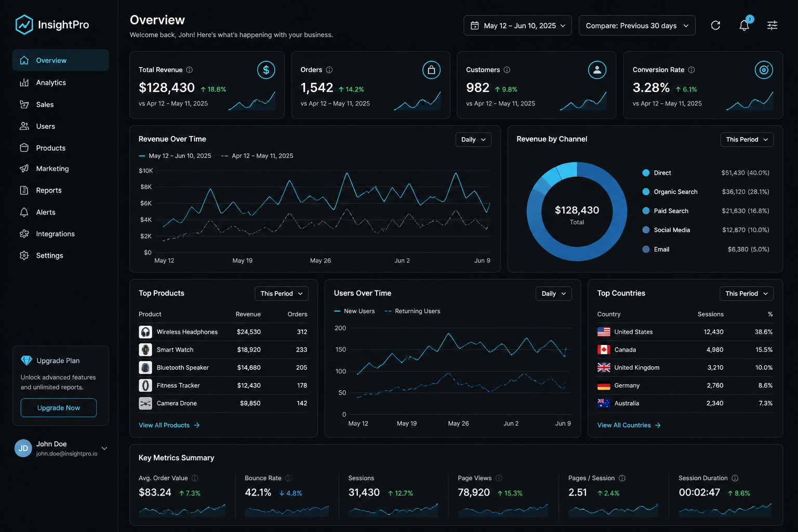
Task: Click the Customers person icon
Action: pos(597,70)
